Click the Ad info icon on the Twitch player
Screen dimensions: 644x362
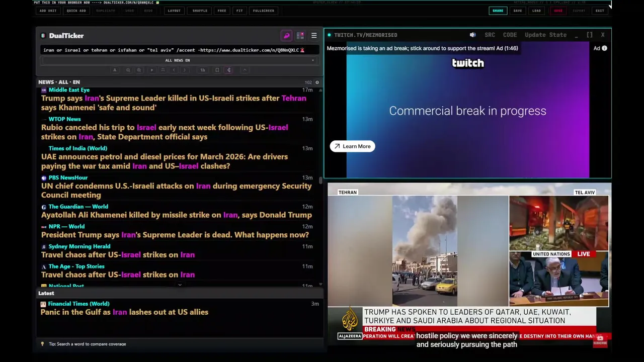604,48
